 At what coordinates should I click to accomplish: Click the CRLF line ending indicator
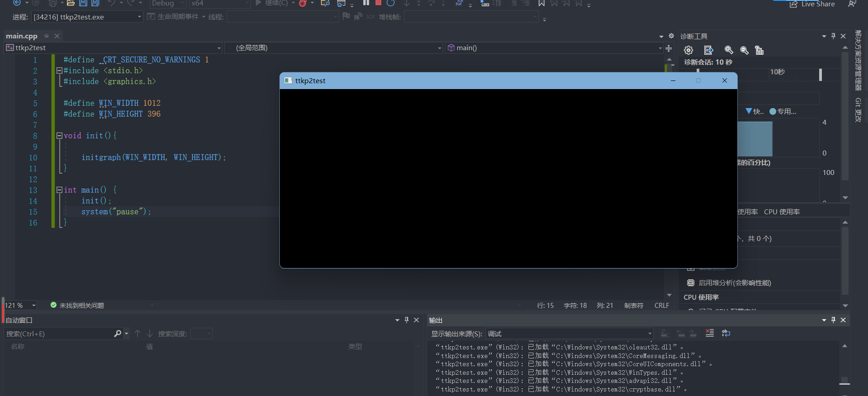[x=662, y=306]
